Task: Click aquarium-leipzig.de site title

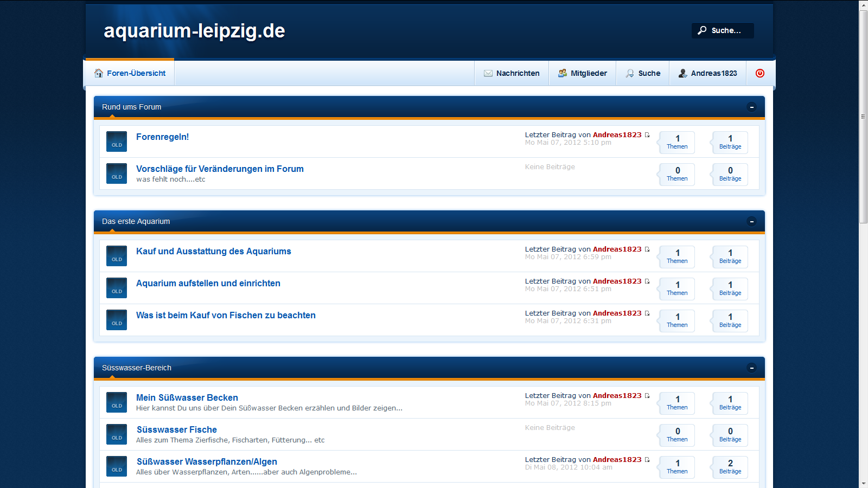Action: pos(194,31)
